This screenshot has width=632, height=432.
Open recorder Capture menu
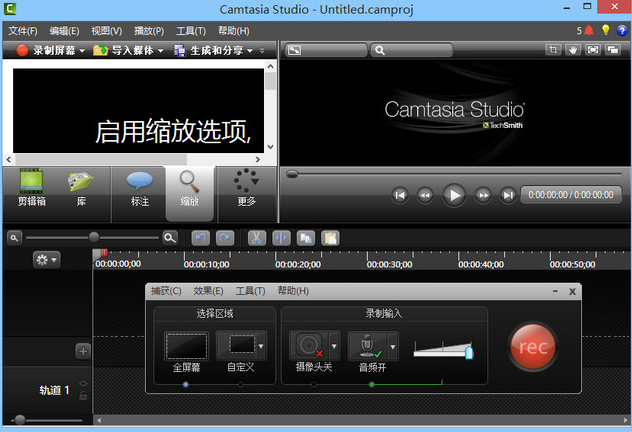coord(166,291)
